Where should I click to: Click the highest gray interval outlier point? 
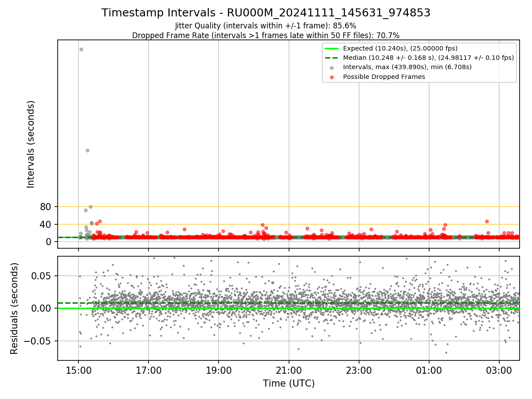point(81,49)
